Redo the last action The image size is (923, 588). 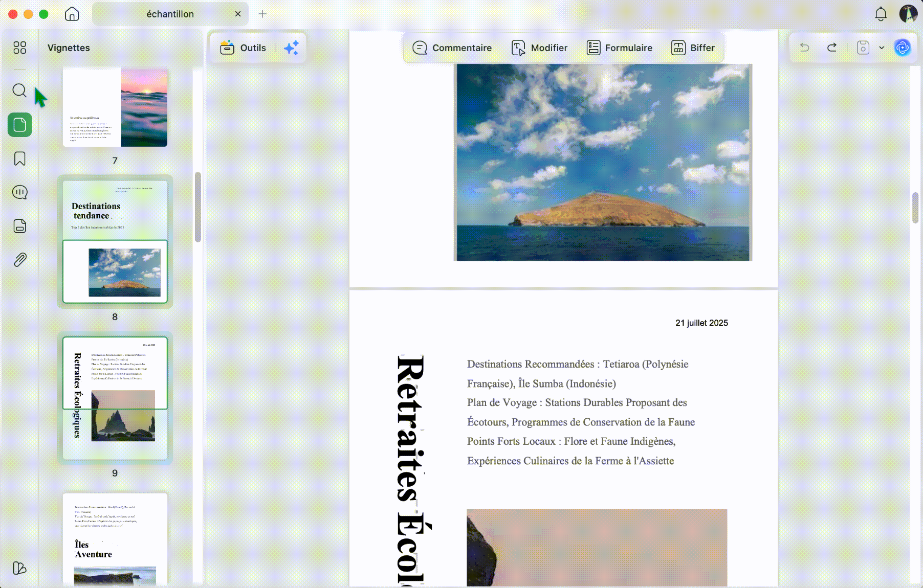point(832,48)
